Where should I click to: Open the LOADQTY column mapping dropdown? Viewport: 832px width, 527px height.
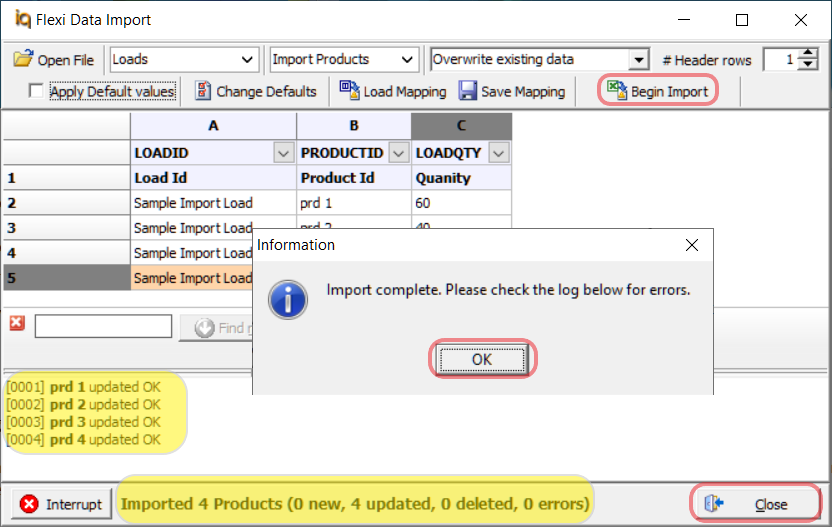[x=498, y=153]
